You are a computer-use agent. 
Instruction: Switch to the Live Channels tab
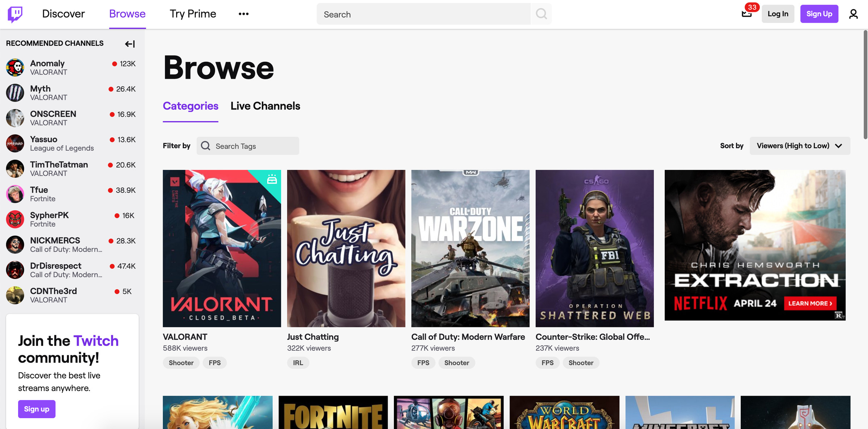point(265,106)
